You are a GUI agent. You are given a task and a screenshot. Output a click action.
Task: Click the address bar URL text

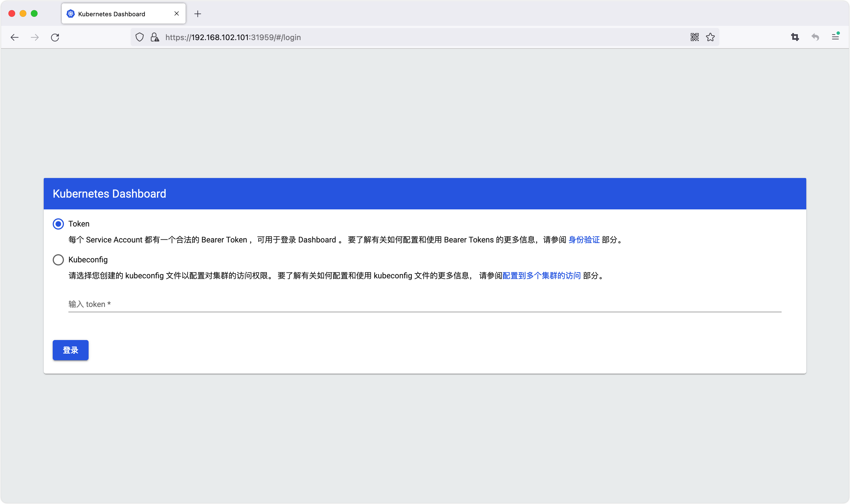click(233, 37)
